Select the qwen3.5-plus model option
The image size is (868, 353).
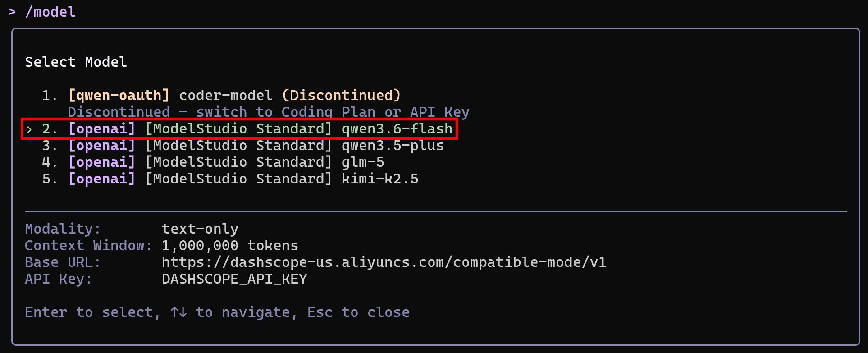point(242,146)
